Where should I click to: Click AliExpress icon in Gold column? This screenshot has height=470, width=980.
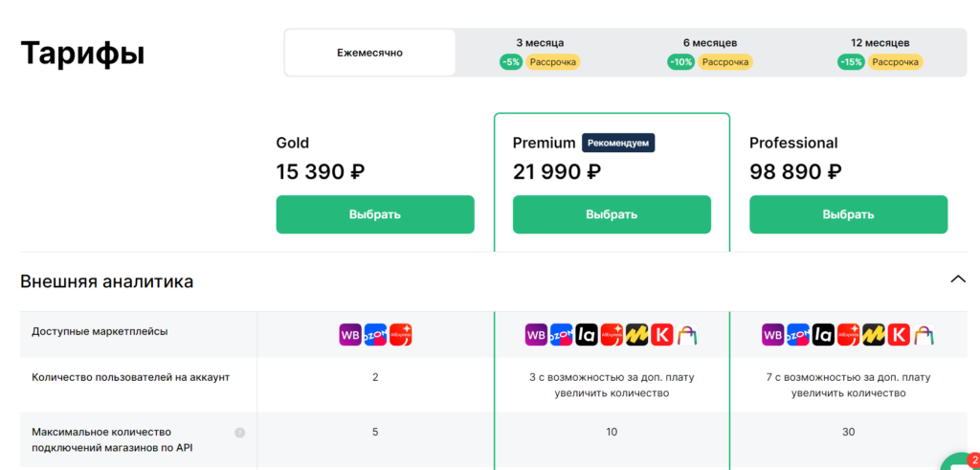click(x=400, y=335)
